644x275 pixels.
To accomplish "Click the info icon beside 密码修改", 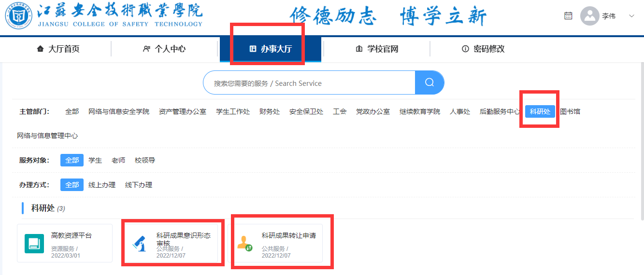I will click(465, 49).
